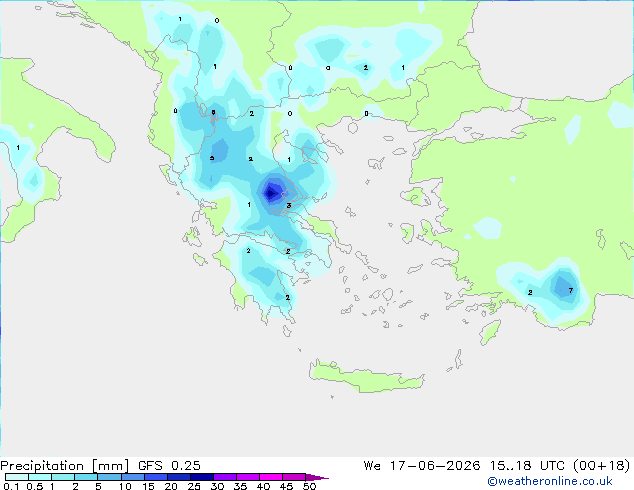Click the 'Precipitation [mm]' title text

[x=65, y=466]
